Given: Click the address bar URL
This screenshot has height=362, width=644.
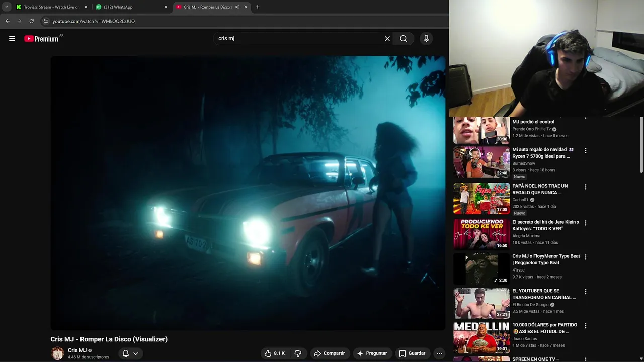Looking at the screenshot, I should 94,21.
